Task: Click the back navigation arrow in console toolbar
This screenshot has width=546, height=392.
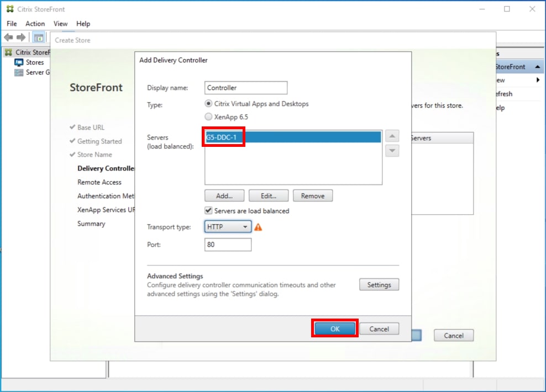Action: (x=8, y=37)
